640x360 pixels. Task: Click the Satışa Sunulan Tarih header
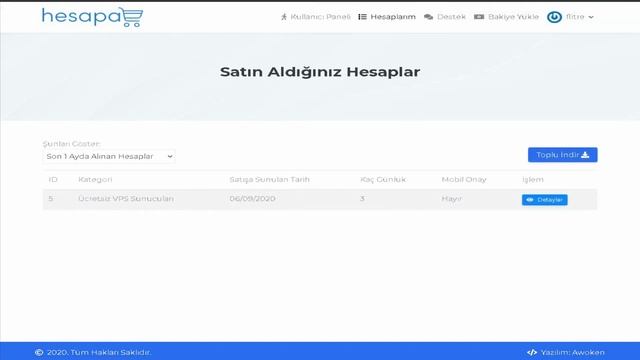[269, 179]
